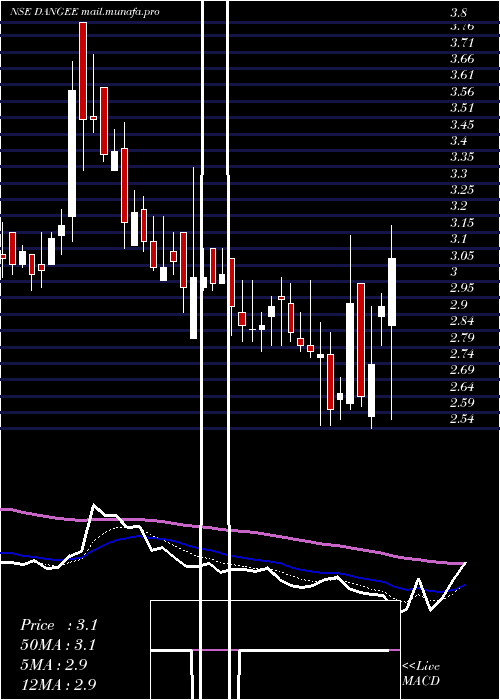Click the 3.05 price axis label
This screenshot has height=700, width=500.
tap(462, 255)
